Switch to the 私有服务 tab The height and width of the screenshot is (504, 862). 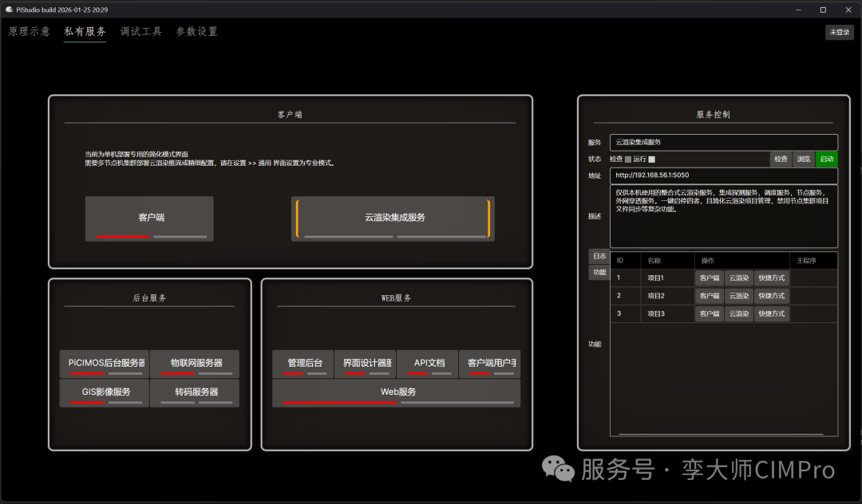tap(85, 32)
